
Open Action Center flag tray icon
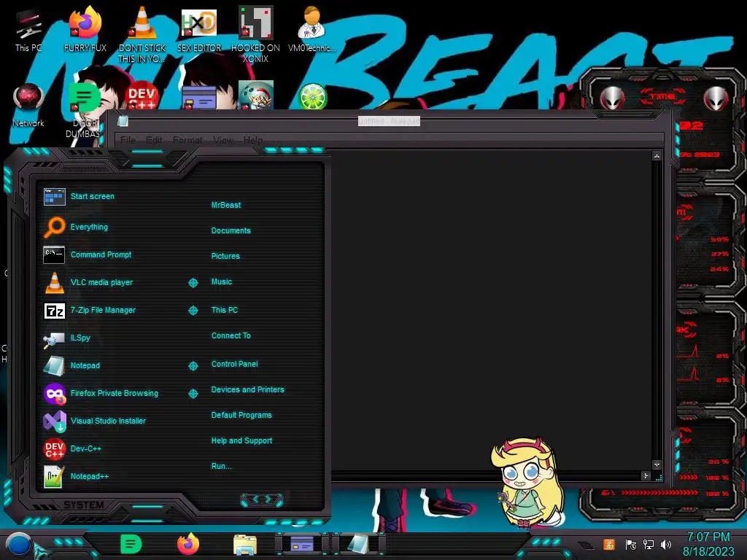pos(631,544)
